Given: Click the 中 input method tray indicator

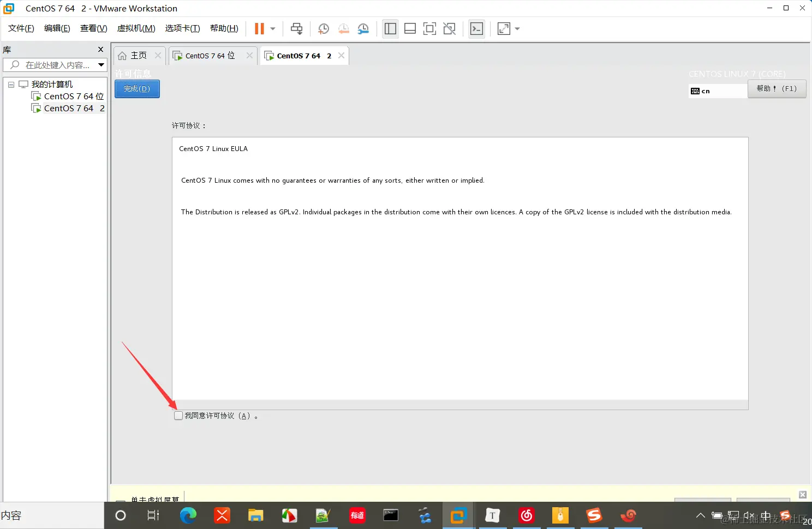Looking at the screenshot, I should point(766,515).
